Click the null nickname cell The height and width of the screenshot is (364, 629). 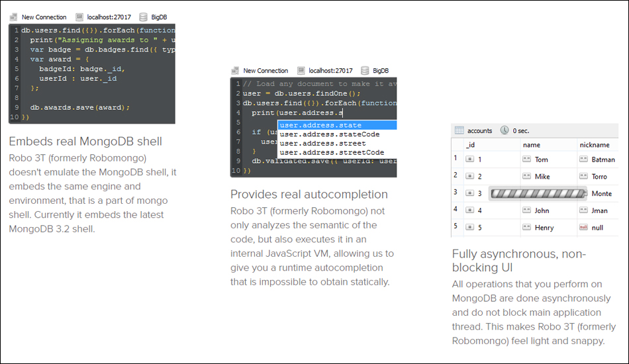pyautogui.click(x=598, y=227)
